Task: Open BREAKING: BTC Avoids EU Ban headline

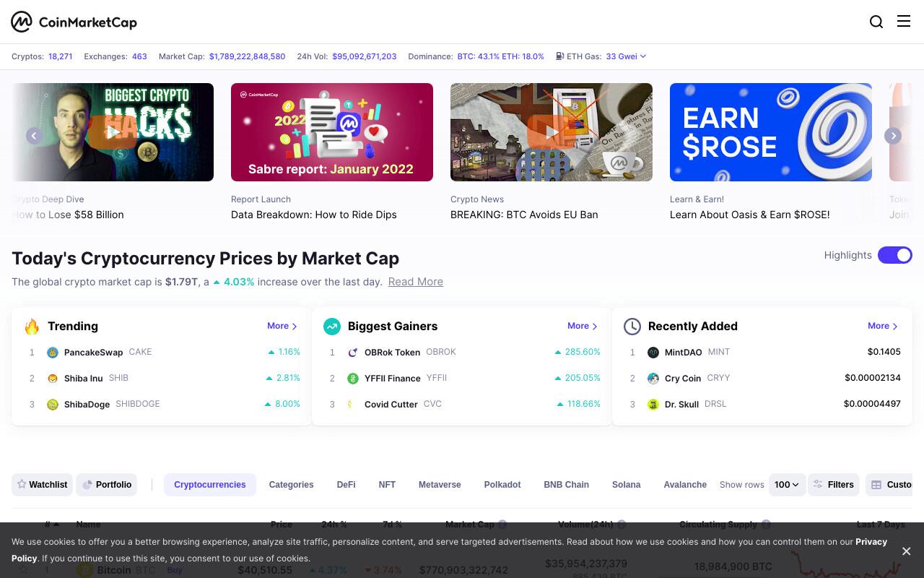Action: (x=524, y=215)
